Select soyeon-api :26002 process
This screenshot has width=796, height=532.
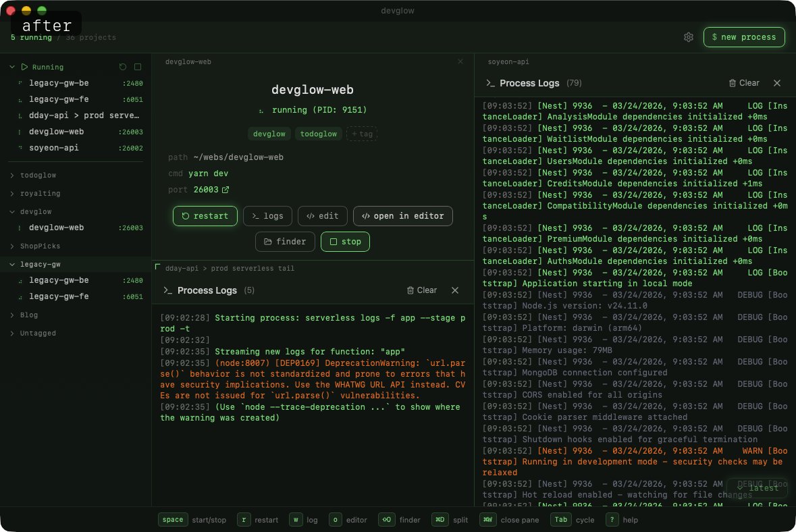click(x=80, y=149)
